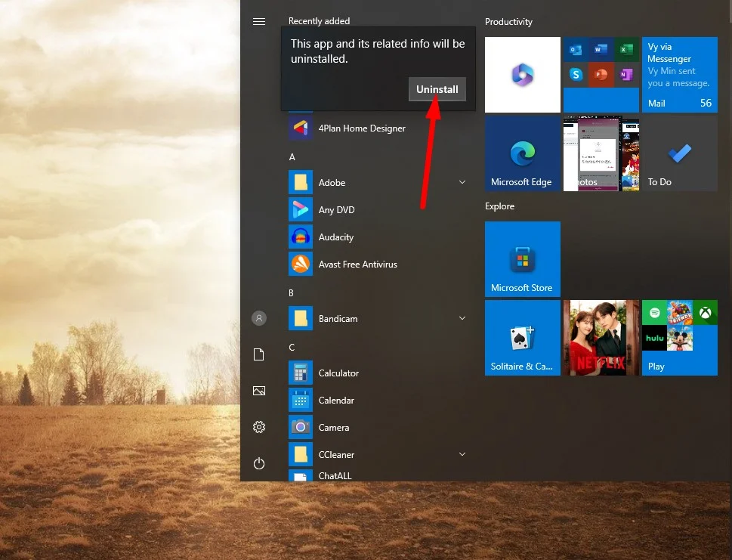
Task: Expand the Bandicam entry chevron
Action: (462, 318)
